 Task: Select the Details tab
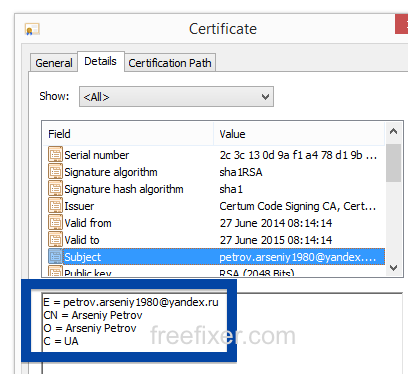tap(101, 61)
